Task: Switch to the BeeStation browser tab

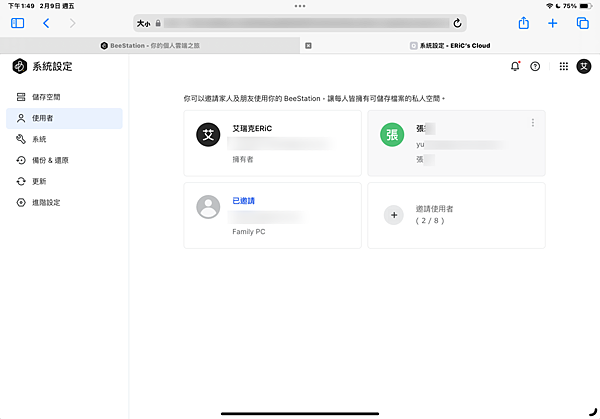Action: pos(150,46)
